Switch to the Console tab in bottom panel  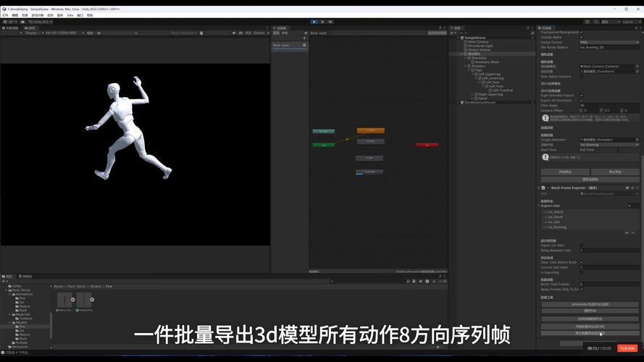point(25,277)
